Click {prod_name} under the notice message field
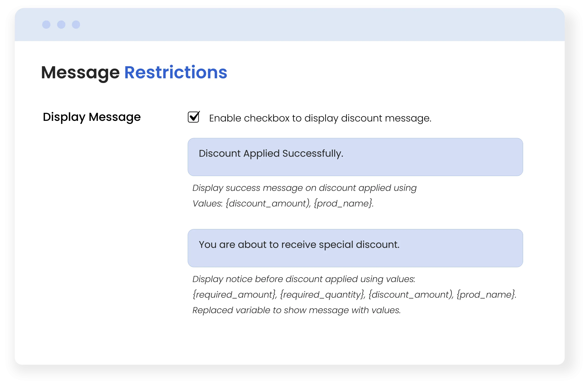The image size is (588, 386). (x=486, y=295)
